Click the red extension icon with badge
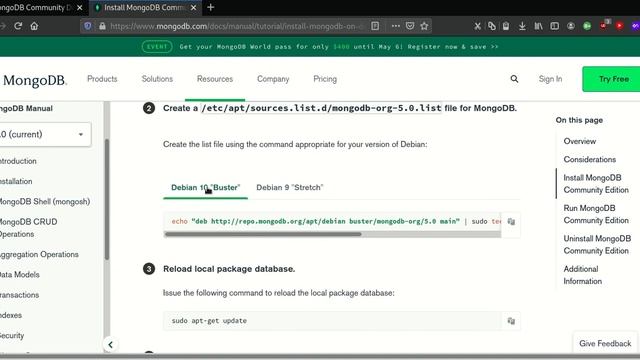This screenshot has height=360, width=640. coord(604,25)
